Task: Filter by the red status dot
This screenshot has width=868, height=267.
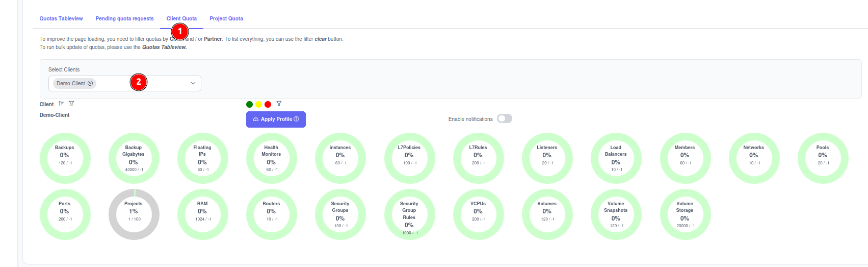Action: [268, 104]
